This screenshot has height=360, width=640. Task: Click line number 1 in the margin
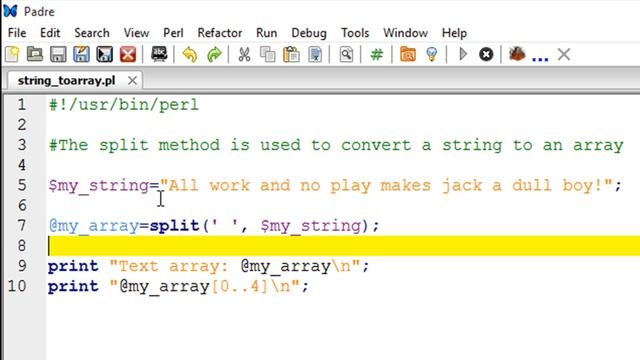(x=22, y=105)
